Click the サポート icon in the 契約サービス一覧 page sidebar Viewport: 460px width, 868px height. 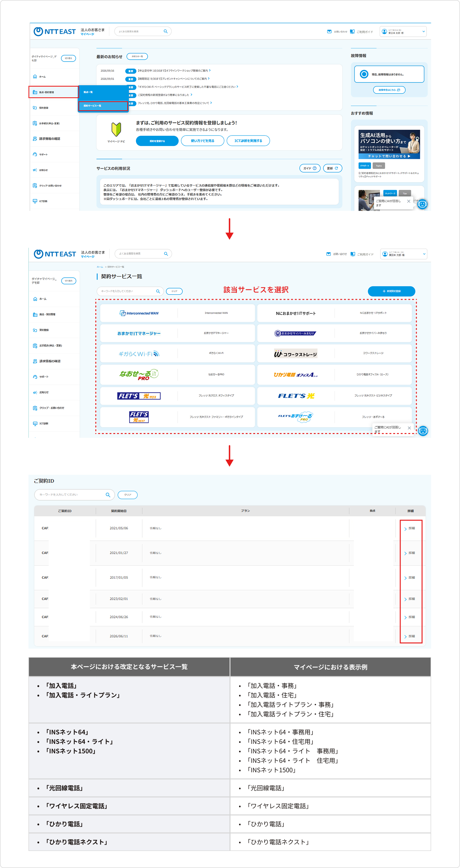[35, 377]
